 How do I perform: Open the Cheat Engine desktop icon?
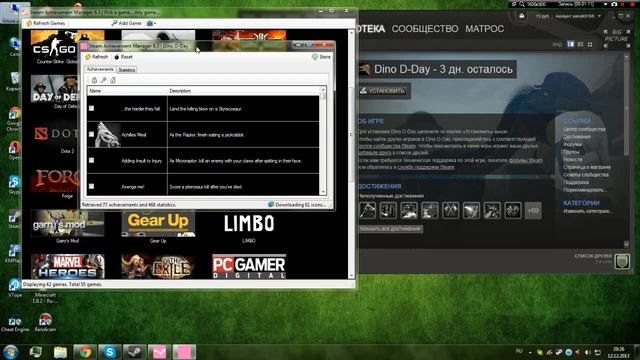coord(15,323)
